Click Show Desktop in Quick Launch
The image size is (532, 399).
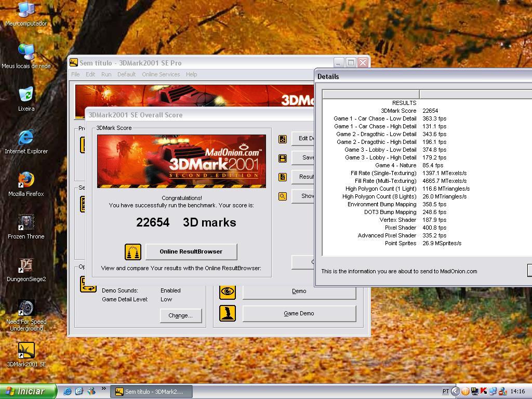coord(79,391)
